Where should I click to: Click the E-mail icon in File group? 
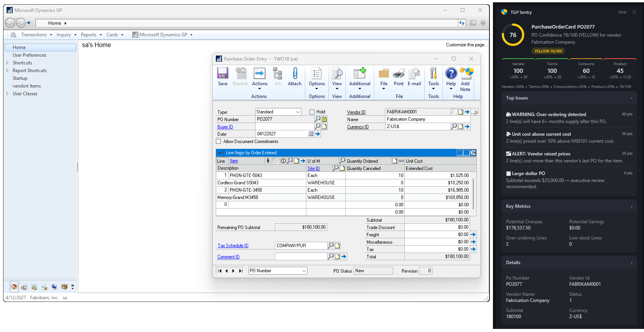pyautogui.click(x=414, y=76)
